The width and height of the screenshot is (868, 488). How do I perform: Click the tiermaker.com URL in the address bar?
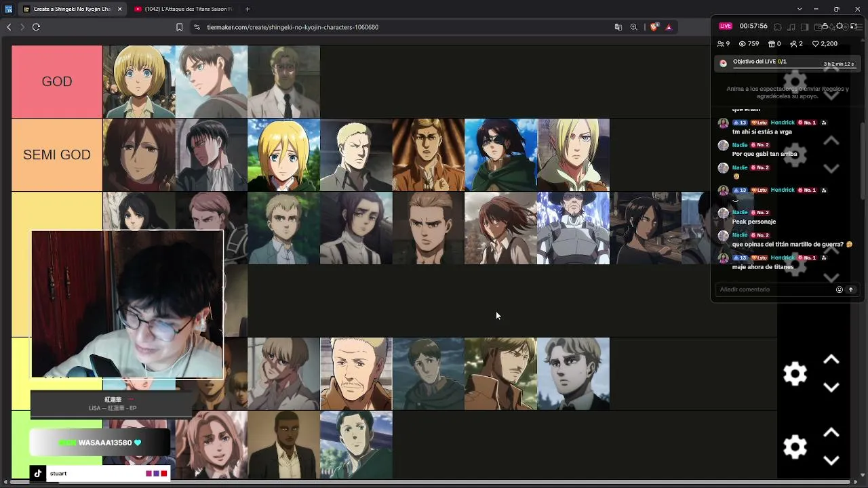292,27
